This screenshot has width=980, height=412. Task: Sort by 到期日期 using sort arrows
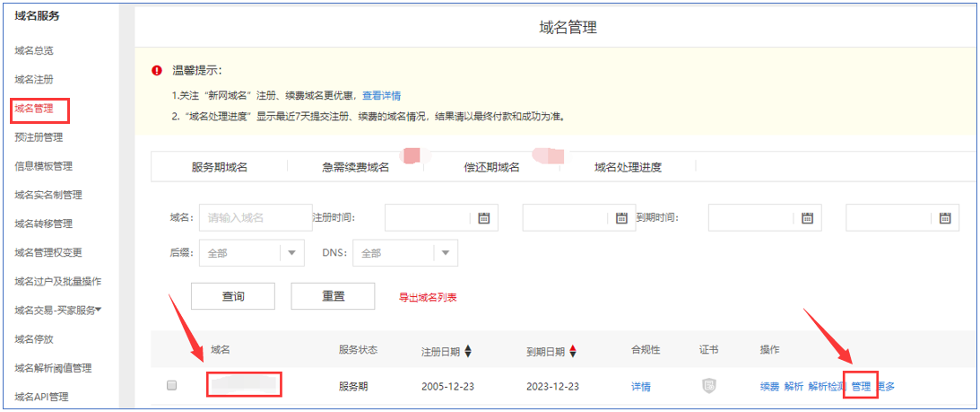[573, 351]
